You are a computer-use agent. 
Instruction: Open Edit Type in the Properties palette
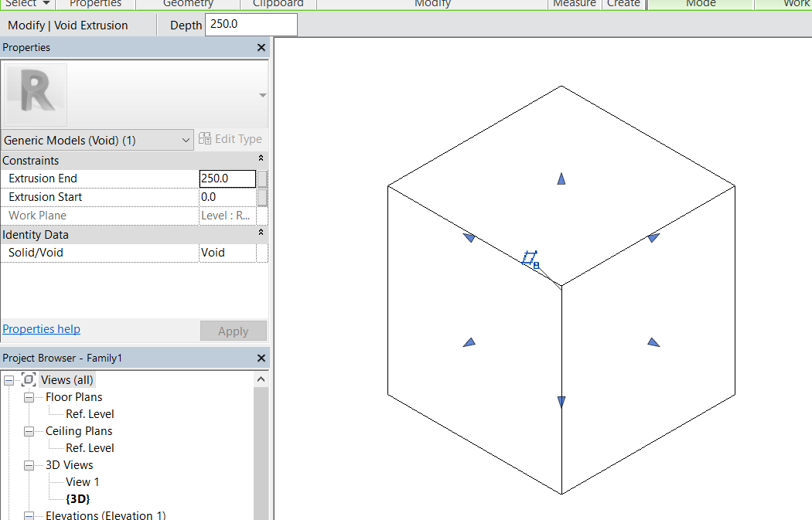(x=230, y=139)
